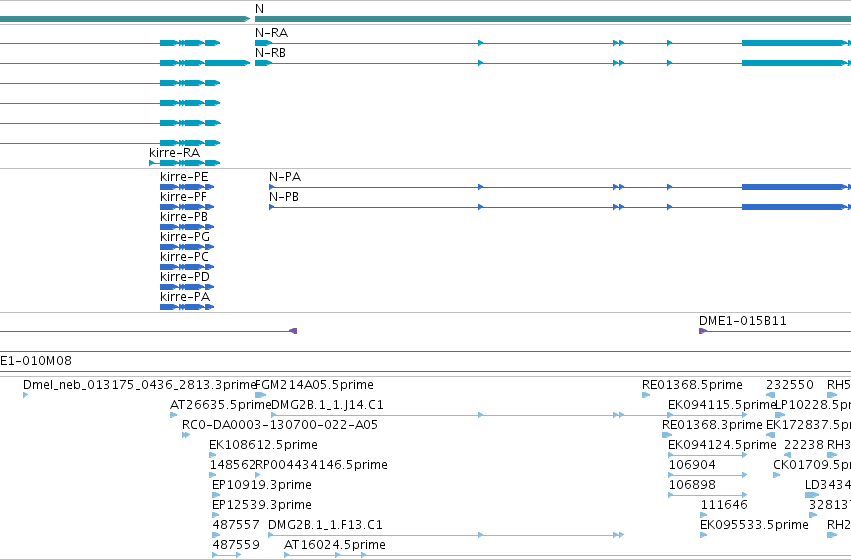Select the 106898 feature label
Screen dimensions: 851x560
point(692,485)
